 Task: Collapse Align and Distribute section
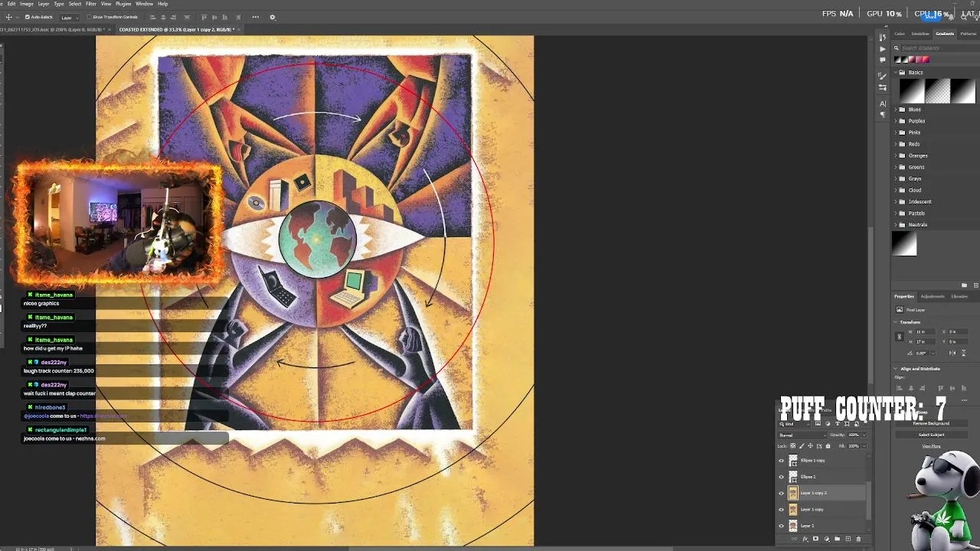pyautogui.click(x=895, y=369)
